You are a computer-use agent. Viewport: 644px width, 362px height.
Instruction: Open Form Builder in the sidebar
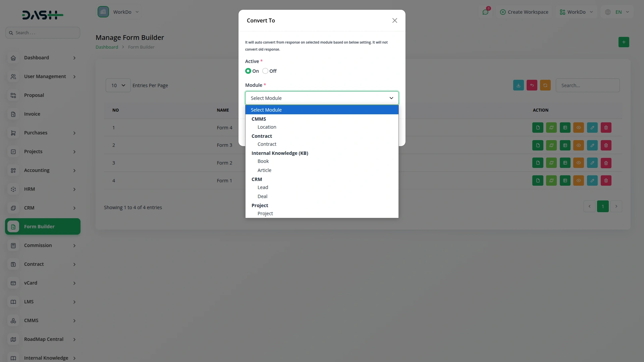pos(43,226)
